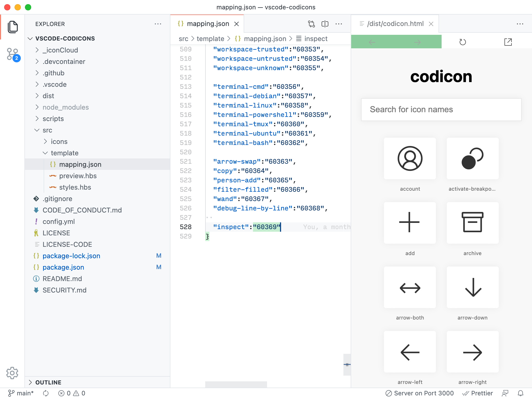Open the Manage gear icon
The width and height of the screenshot is (532, 399).
12,373
